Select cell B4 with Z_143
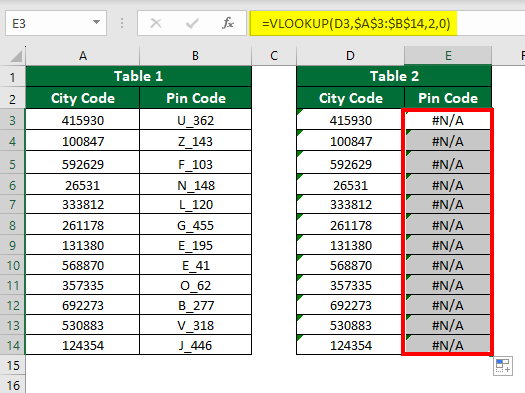 pyautogui.click(x=196, y=141)
